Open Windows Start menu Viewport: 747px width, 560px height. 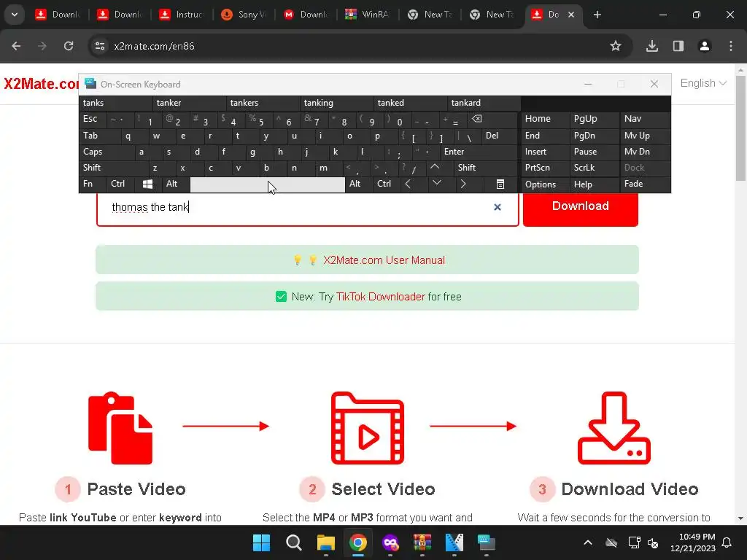click(261, 542)
